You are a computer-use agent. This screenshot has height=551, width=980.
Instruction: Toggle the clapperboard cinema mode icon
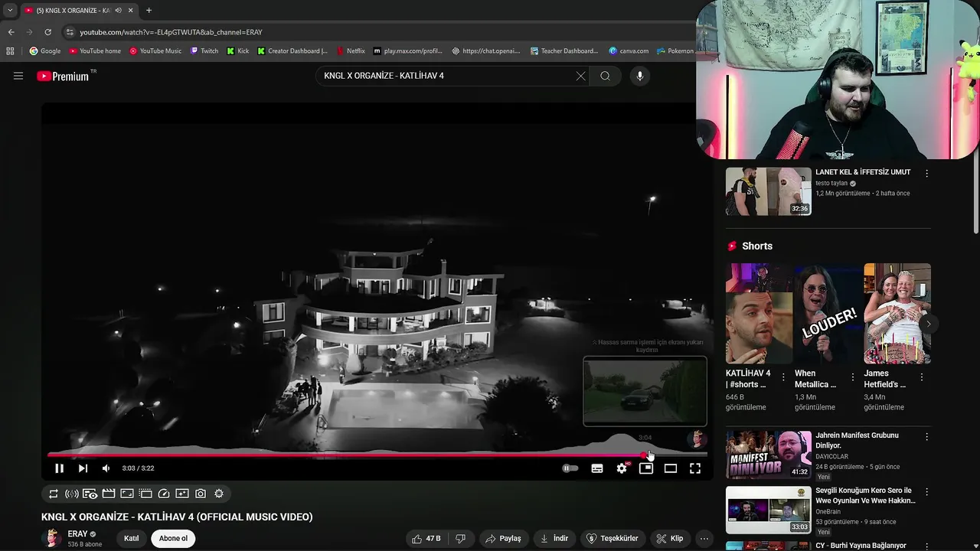pos(109,494)
